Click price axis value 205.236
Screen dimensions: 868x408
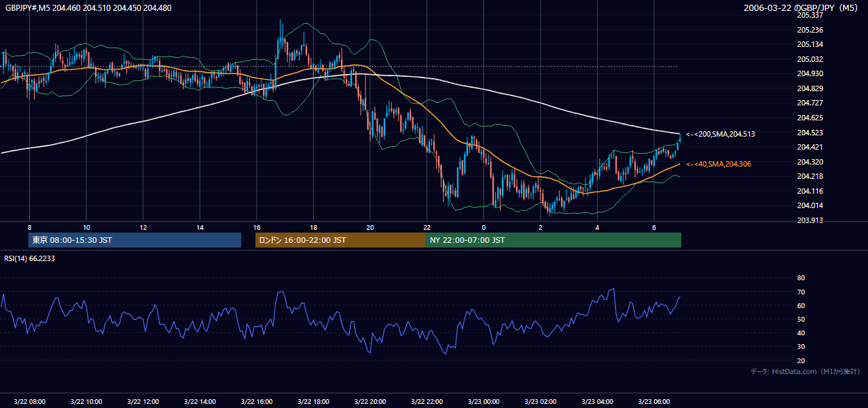click(810, 30)
